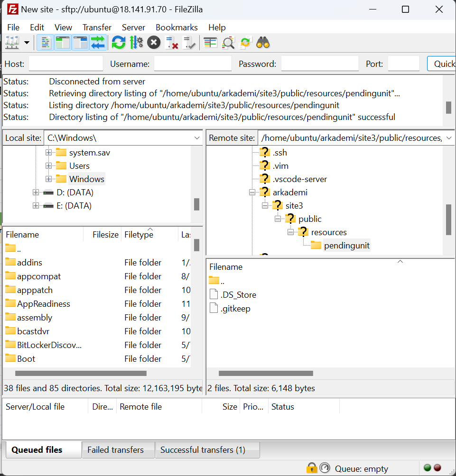Collapse the arkademi folder in remote tree

tap(251, 192)
